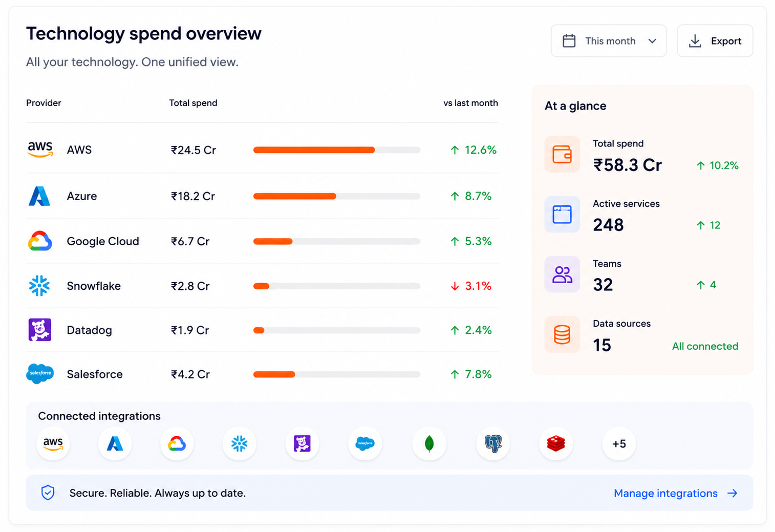This screenshot has height=532, width=775.
Task: Select the Azure provider name
Action: 82,196
